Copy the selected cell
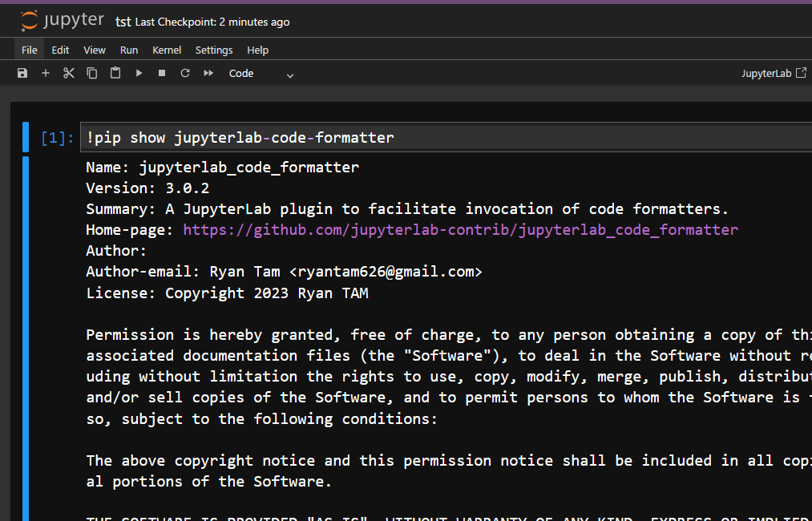This screenshot has width=812, height=521. [x=92, y=73]
